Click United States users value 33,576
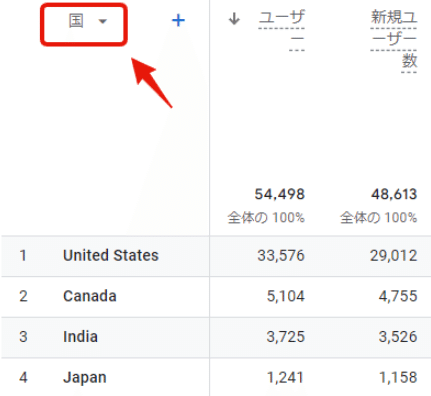 click(281, 256)
